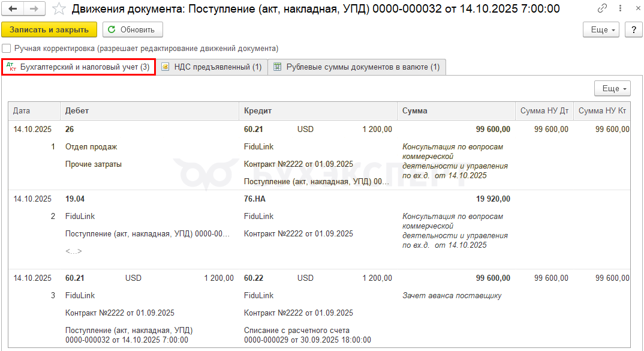
Task: Click the back navigation arrow
Action: [13, 9]
